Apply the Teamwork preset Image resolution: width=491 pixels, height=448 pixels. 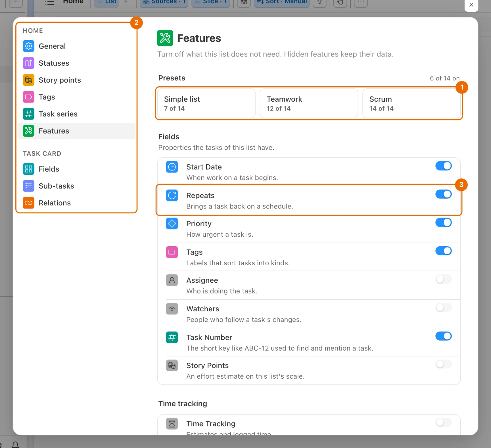pos(309,103)
